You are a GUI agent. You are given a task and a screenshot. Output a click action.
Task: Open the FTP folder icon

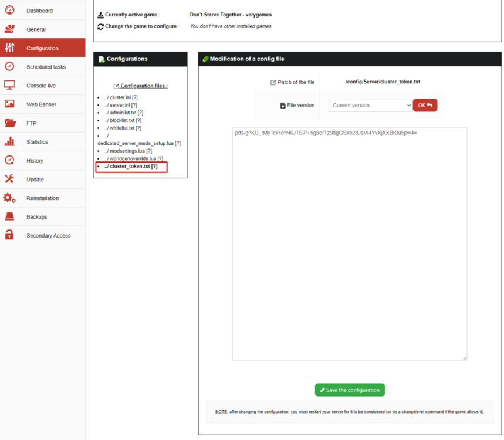tap(9, 123)
